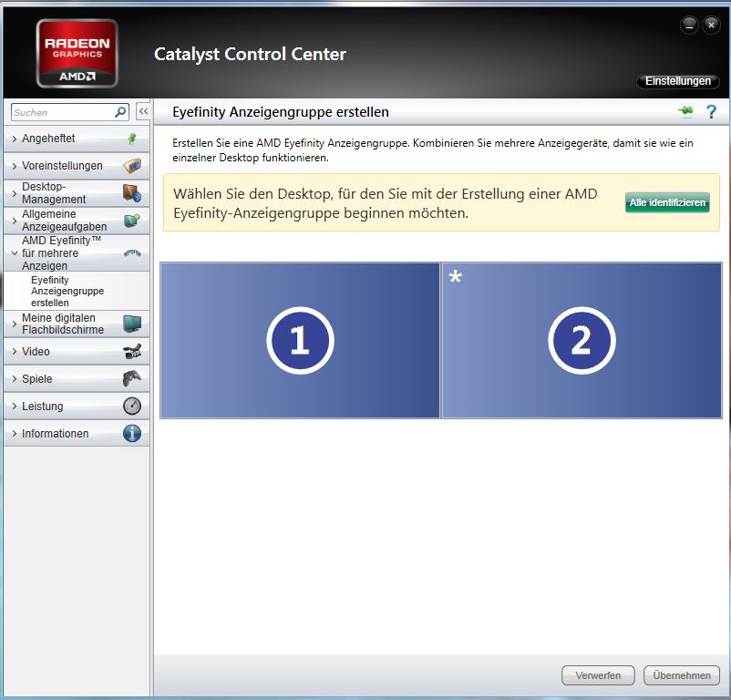Close the Catalyst Control Center window
This screenshot has width=731, height=700.
point(711,26)
